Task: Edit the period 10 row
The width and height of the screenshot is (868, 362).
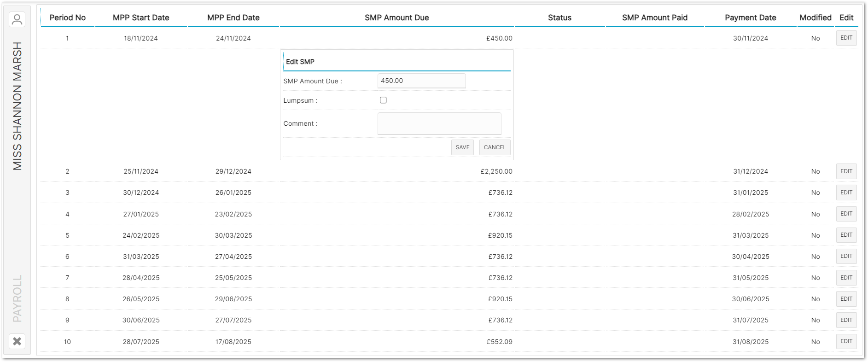Action: (846, 341)
